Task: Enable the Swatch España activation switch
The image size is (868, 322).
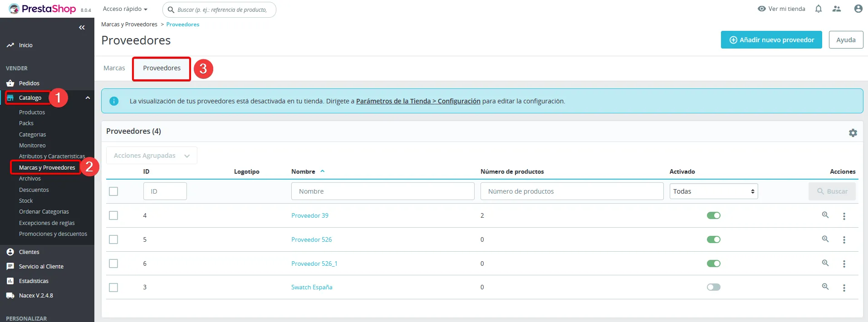Action: click(714, 287)
